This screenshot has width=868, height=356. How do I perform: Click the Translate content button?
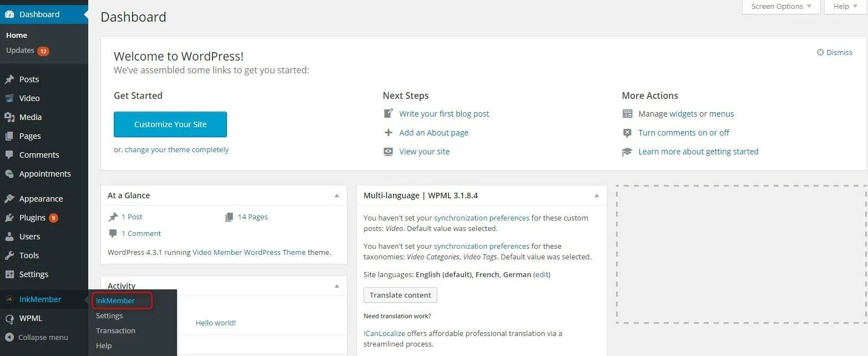400,295
